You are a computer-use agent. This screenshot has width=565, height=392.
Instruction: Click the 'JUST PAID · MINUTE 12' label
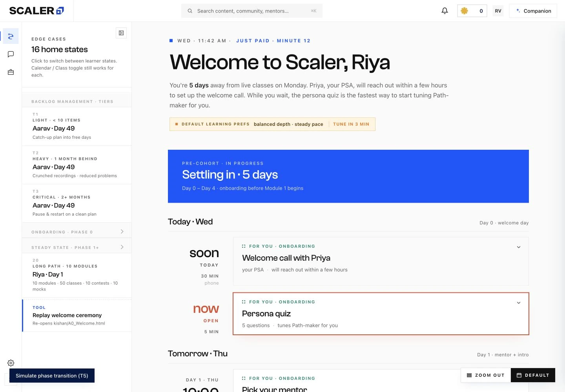[x=273, y=41]
